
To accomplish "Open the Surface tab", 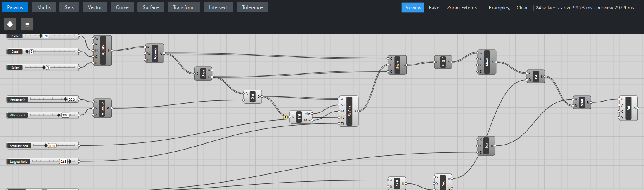I will (151, 7).
